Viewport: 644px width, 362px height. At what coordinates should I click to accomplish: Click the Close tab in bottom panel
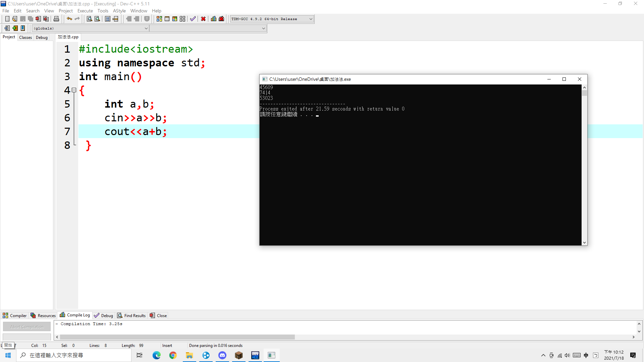point(158,315)
